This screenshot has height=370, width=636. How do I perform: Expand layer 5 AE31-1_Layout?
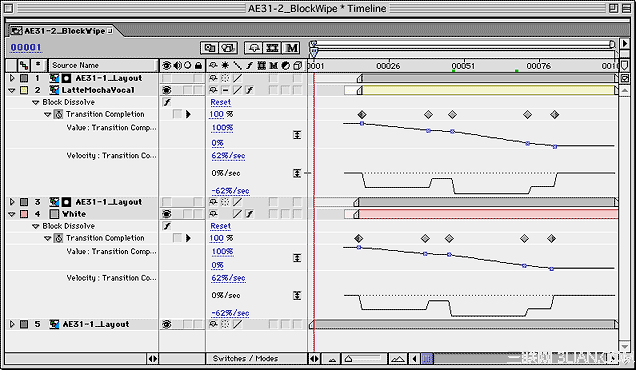coord(12,324)
